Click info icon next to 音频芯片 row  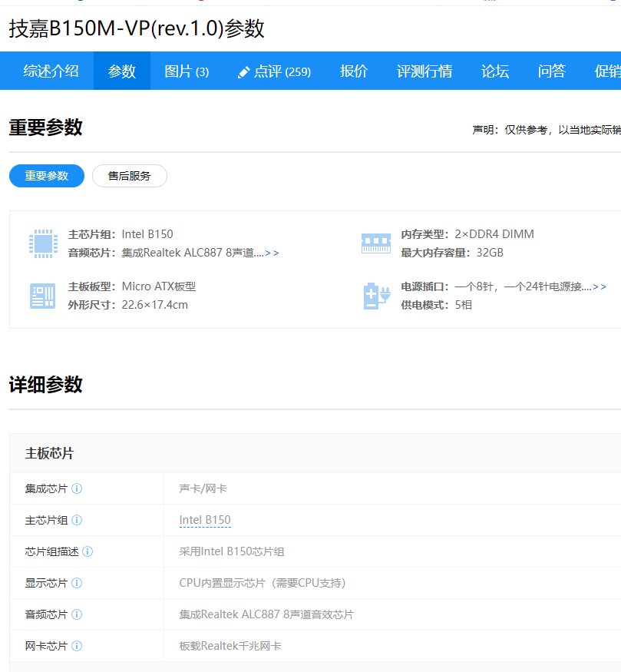pos(77,614)
